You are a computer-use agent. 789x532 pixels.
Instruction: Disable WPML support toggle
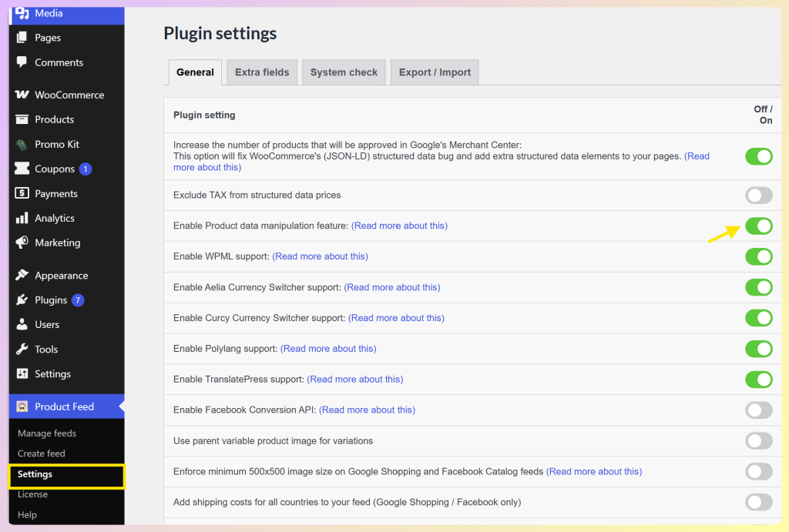coord(759,256)
